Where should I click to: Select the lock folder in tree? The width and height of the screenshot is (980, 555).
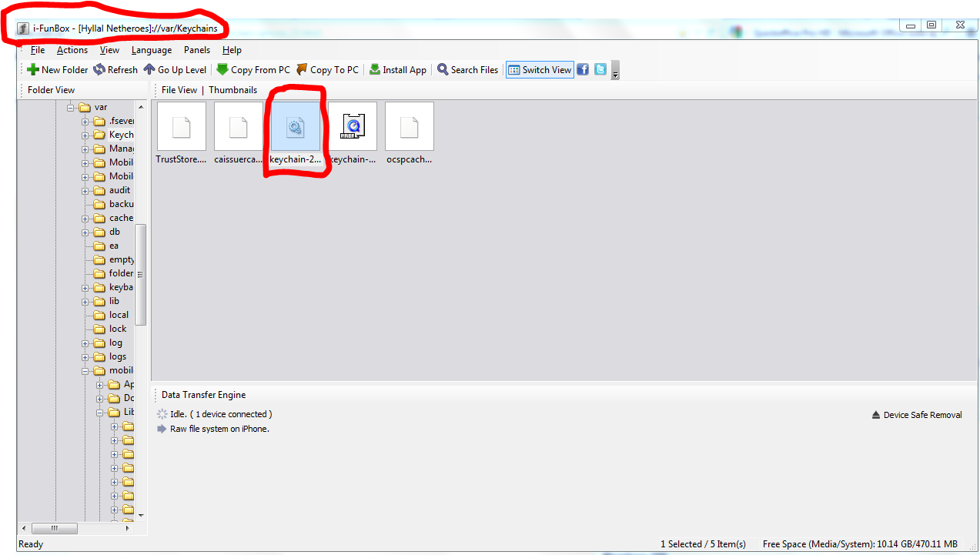tap(109, 329)
